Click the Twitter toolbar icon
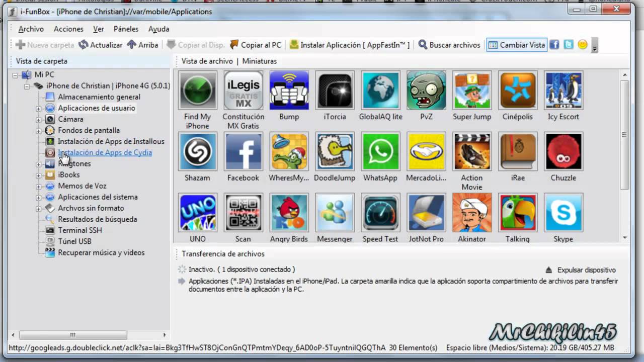 (x=569, y=45)
